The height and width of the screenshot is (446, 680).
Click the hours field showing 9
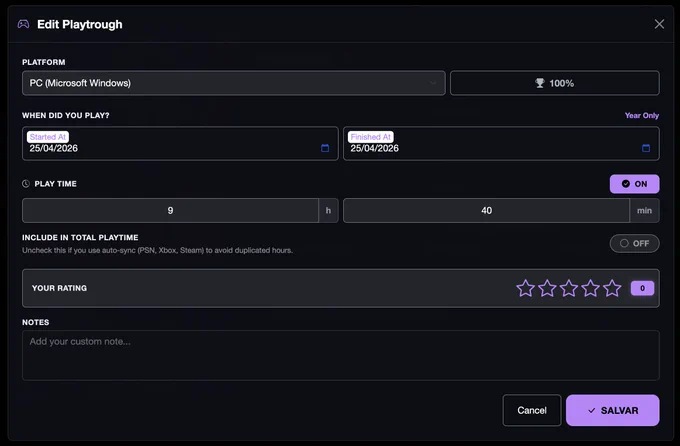tap(170, 210)
